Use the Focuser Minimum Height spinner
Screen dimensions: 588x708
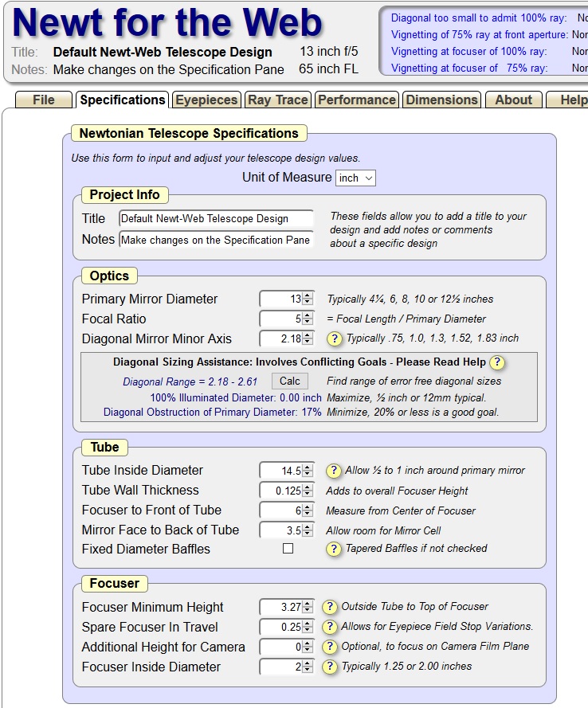(308, 607)
